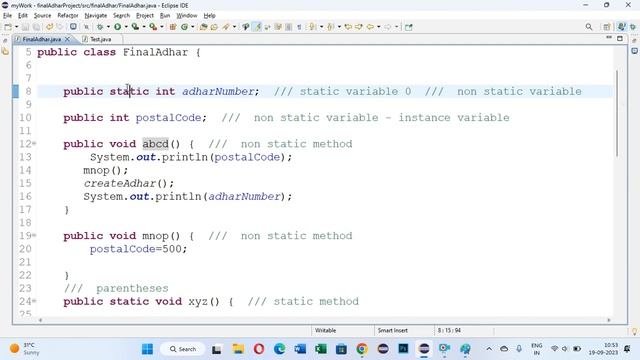Open the Project menu
The image size is (640, 360).
click(145, 16)
